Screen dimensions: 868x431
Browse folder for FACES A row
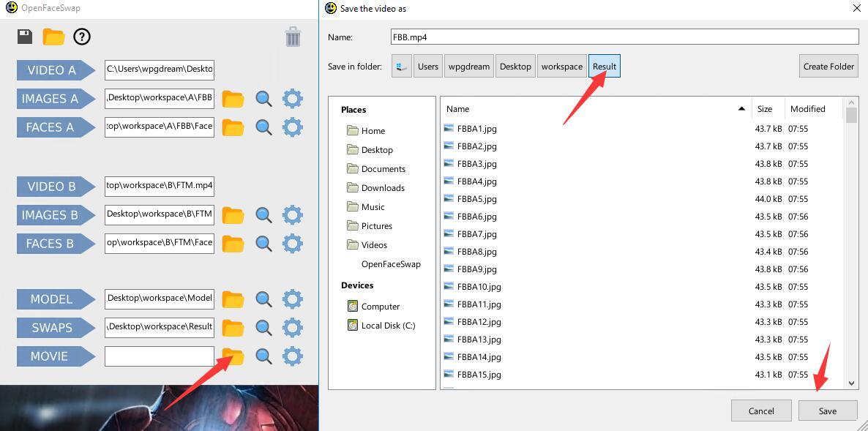click(x=233, y=127)
